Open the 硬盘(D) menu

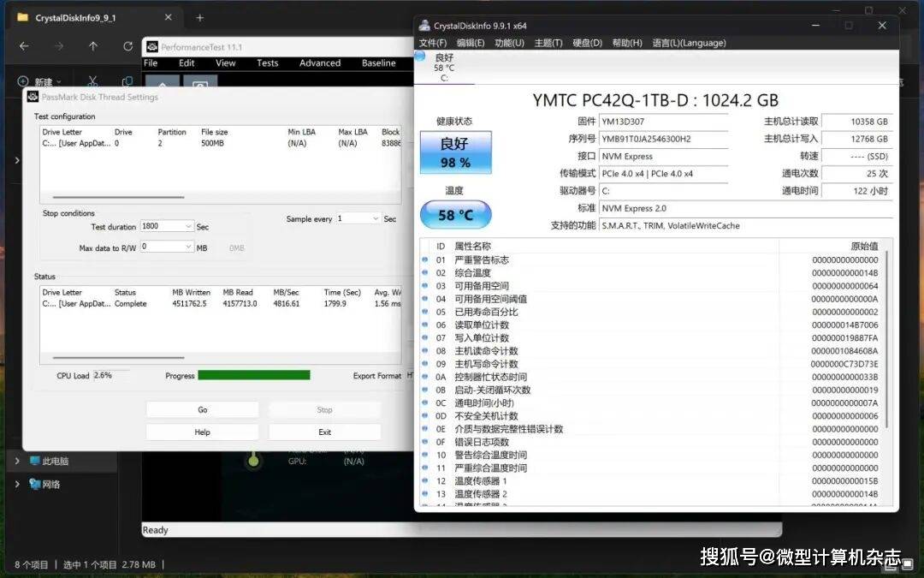tap(587, 43)
